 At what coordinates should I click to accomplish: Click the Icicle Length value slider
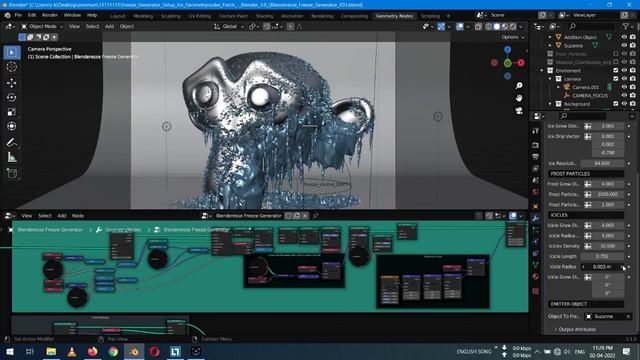click(602, 256)
